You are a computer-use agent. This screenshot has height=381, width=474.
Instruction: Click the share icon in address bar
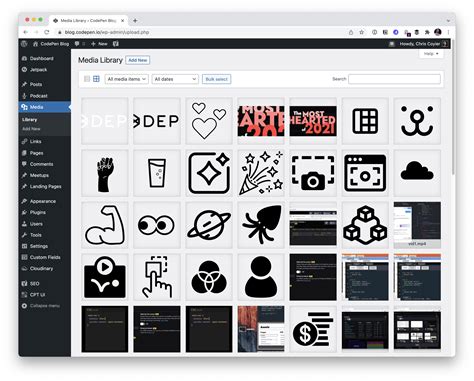(x=351, y=32)
